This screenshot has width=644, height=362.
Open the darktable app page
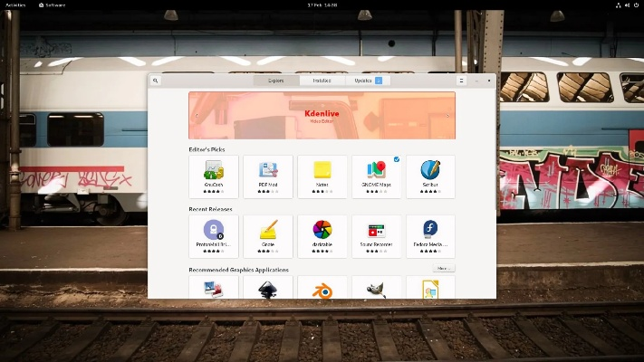pos(322,236)
